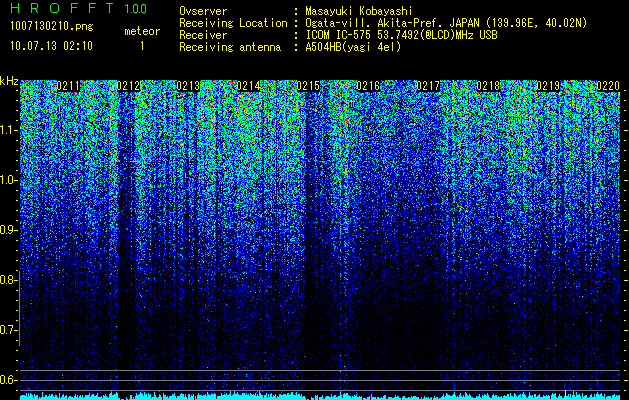The image size is (629, 400).
Task: Click the version number 1.0.0
Action: (136, 8)
